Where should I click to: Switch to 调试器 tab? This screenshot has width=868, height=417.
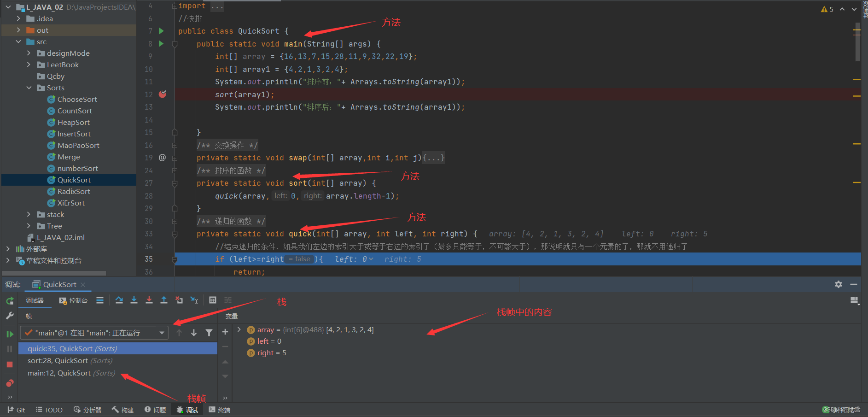click(35, 300)
